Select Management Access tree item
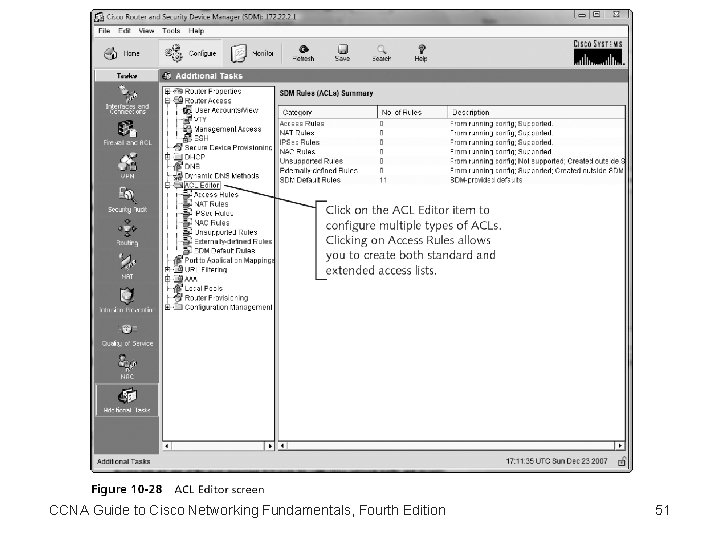 click(x=228, y=129)
